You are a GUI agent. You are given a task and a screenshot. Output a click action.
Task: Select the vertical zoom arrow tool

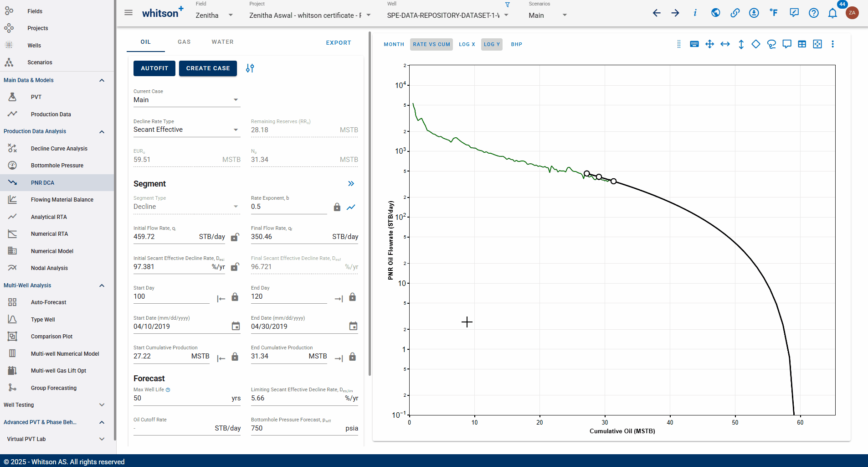pos(741,44)
